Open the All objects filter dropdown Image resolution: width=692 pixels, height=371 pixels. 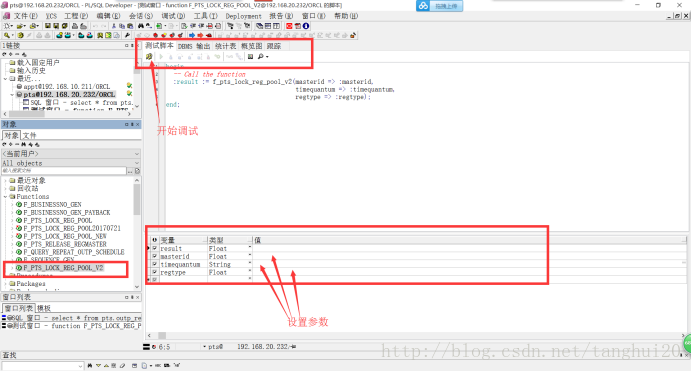tap(137, 163)
